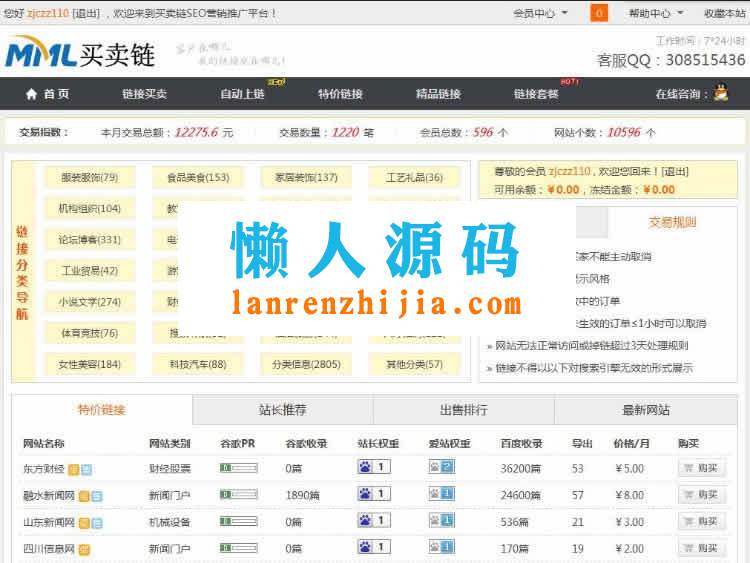This screenshot has width=750, height=563.
Task: Open 精品链接 in the navigation bar
Action: pos(438,94)
